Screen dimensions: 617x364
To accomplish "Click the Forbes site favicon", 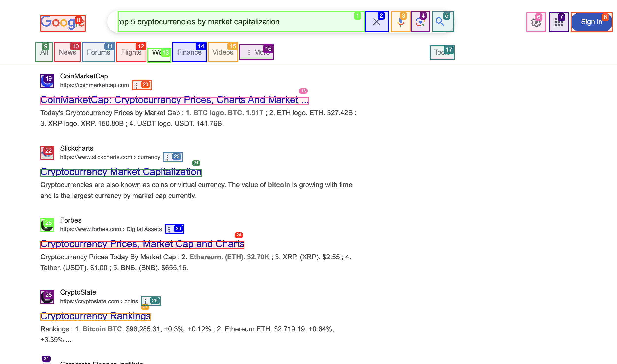I will [x=47, y=225].
